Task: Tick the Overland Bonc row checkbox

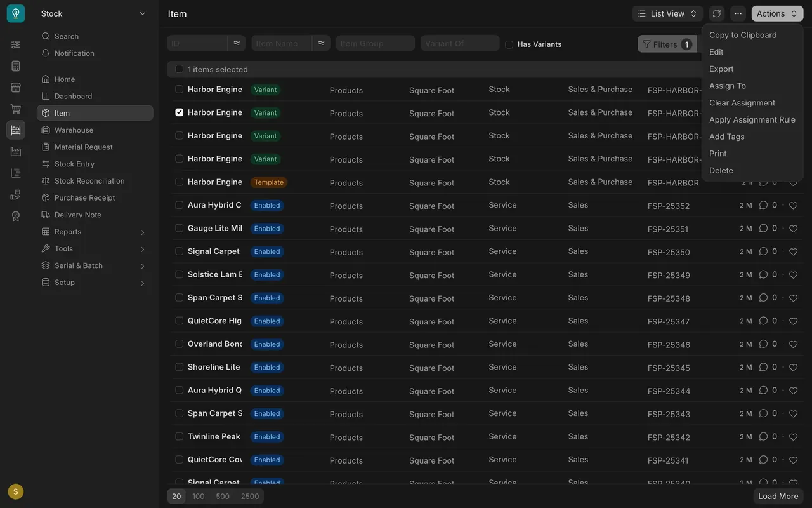Action: click(179, 344)
